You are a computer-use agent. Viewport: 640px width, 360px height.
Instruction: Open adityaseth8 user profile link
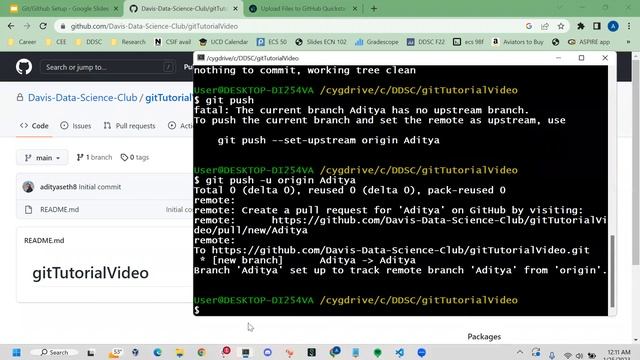(x=58, y=187)
